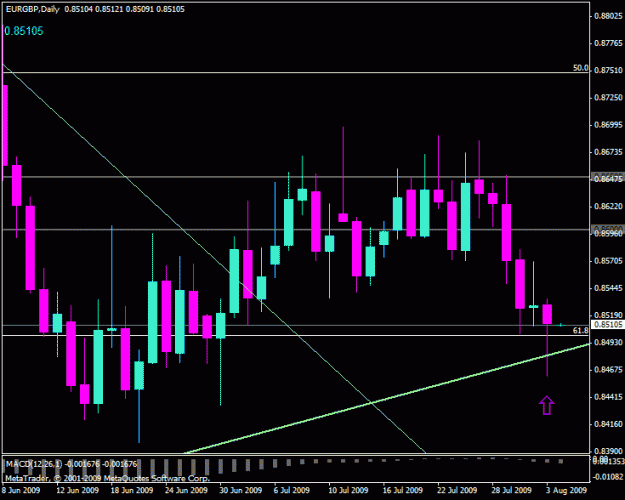This screenshot has width=625, height=500.
Task: Click the 12 Jun 2009 date label
Action: [x=78, y=490]
